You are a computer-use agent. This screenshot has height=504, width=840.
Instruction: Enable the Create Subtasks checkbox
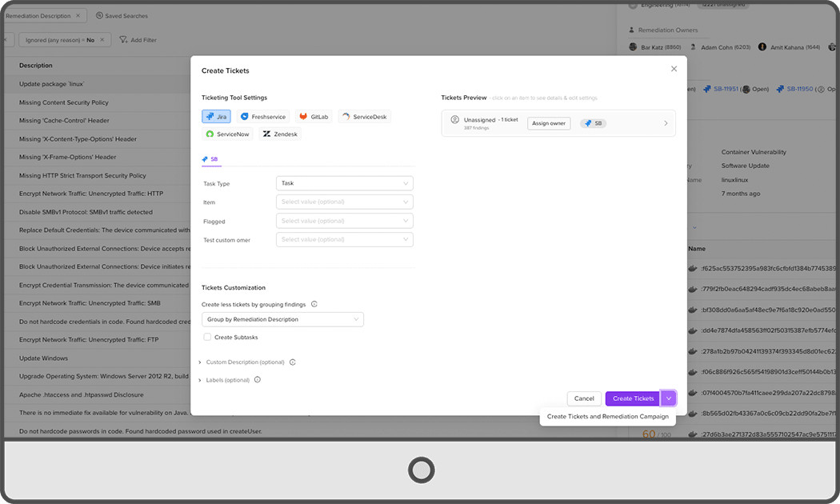tap(207, 337)
